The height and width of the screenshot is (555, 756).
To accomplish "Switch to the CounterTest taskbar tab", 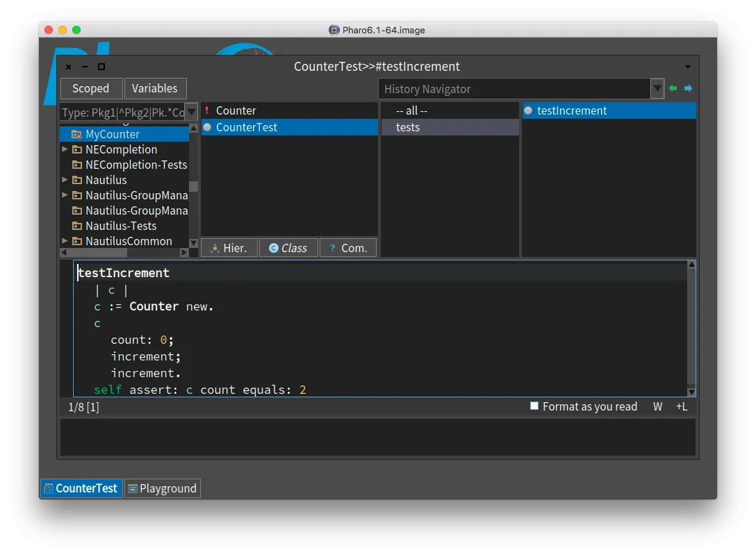I will 81,488.
